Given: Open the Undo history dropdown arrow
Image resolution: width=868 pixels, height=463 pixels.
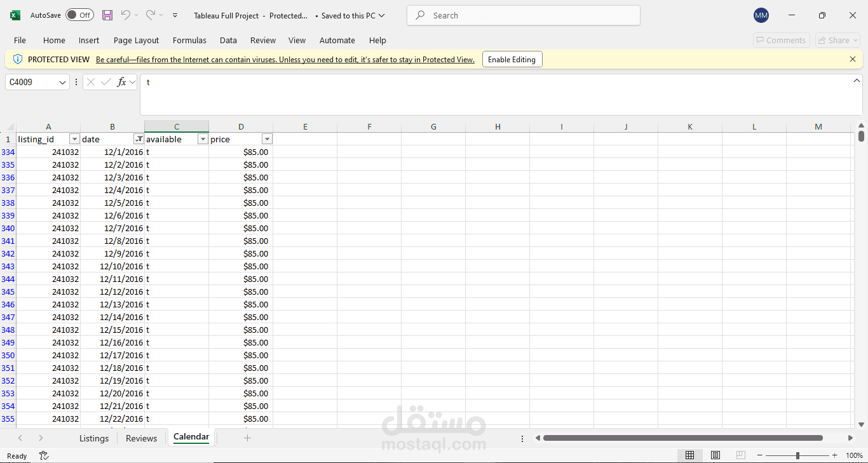Looking at the screenshot, I should [136, 15].
